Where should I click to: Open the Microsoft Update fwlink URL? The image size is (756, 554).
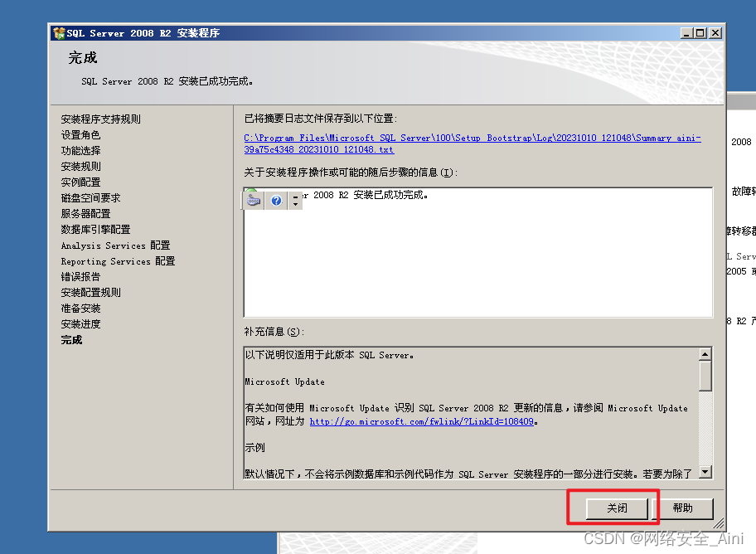click(421, 422)
